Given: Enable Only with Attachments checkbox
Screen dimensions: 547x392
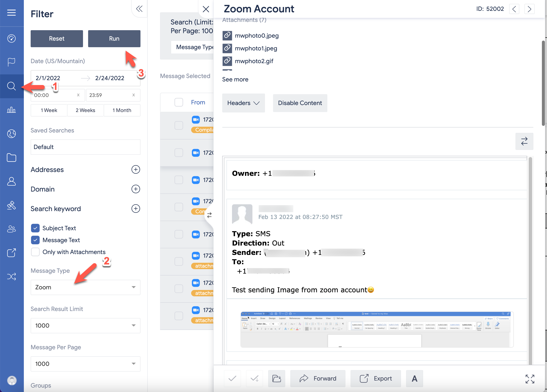Looking at the screenshot, I should coord(35,252).
